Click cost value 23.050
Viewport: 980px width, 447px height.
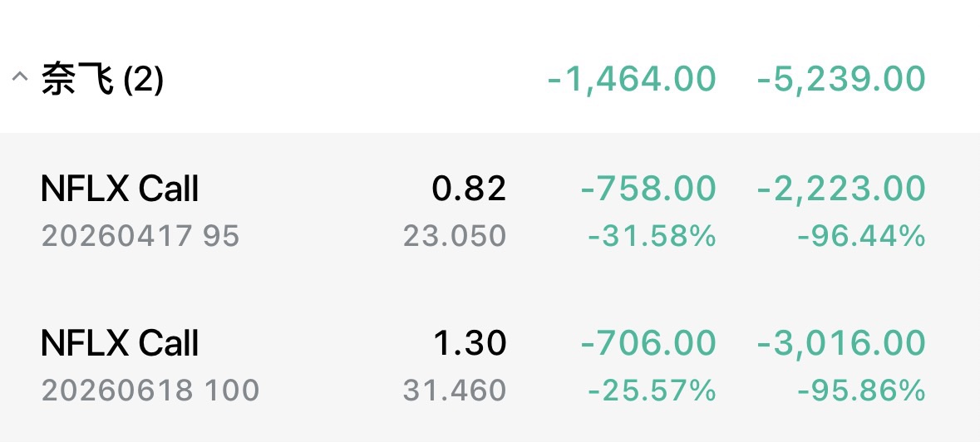(x=455, y=237)
